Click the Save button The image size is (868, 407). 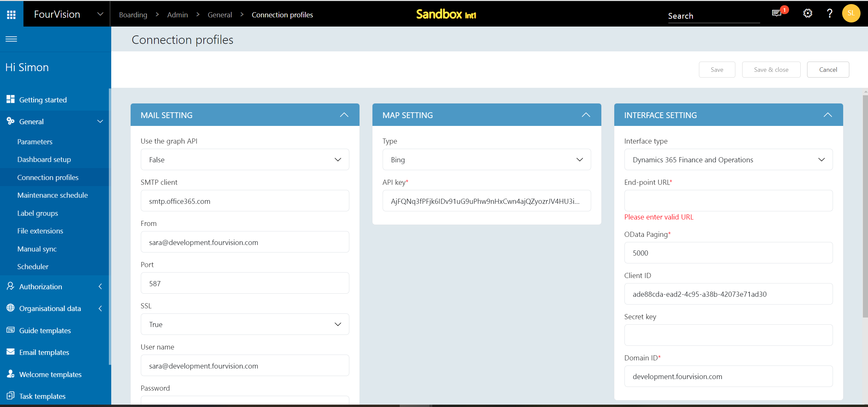pyautogui.click(x=717, y=69)
